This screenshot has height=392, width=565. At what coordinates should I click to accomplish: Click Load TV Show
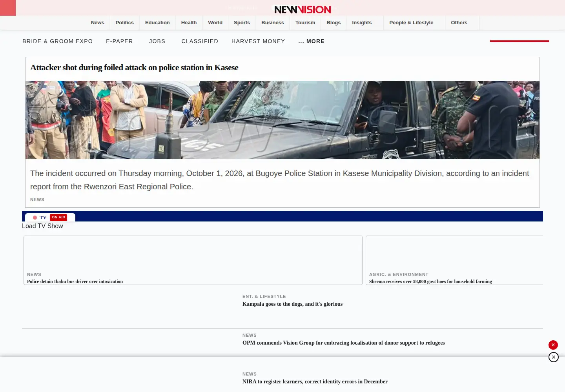[42, 226]
